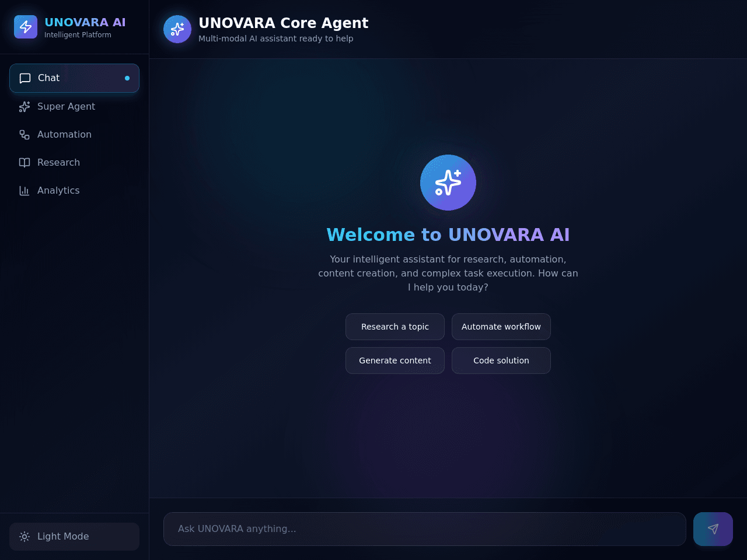The image size is (747, 560).
Task: Click the sun icon beside Light Mode
Action: 25,537
